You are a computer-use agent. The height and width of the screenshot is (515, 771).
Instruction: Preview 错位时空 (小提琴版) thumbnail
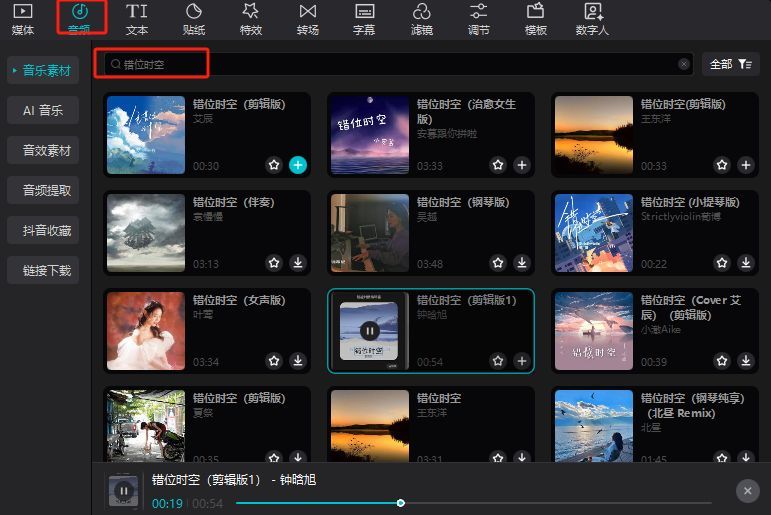point(594,233)
